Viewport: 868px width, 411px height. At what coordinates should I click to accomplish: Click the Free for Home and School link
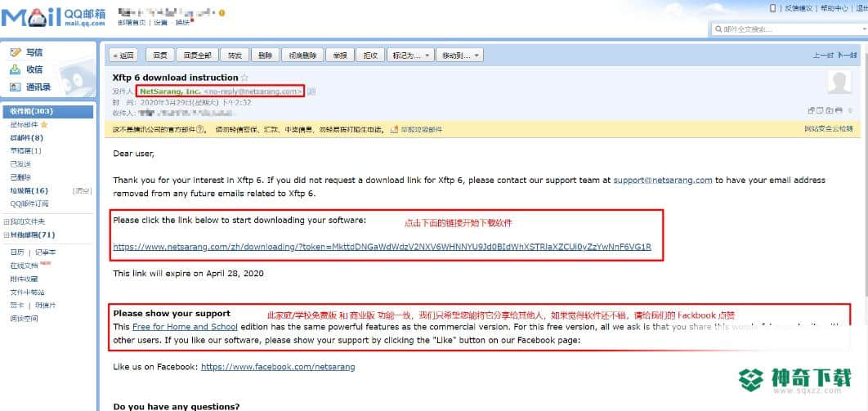[185, 326]
